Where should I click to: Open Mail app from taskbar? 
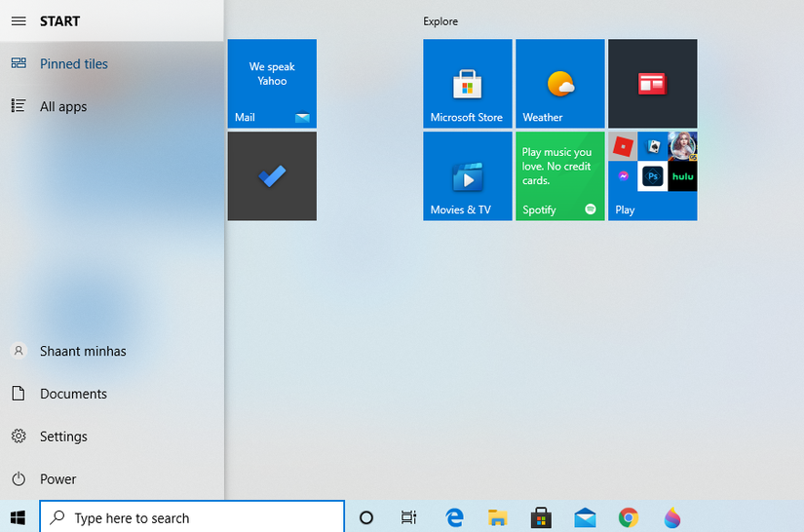coord(585,517)
